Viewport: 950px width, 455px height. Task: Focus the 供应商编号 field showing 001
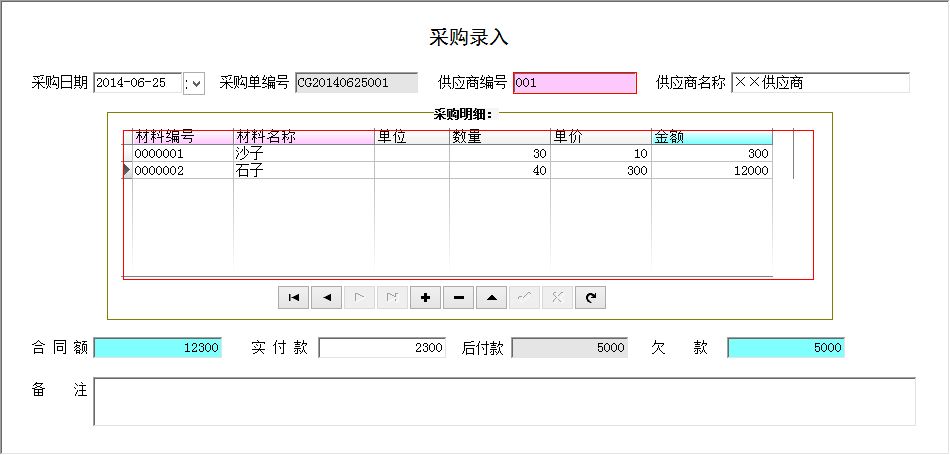(x=575, y=83)
